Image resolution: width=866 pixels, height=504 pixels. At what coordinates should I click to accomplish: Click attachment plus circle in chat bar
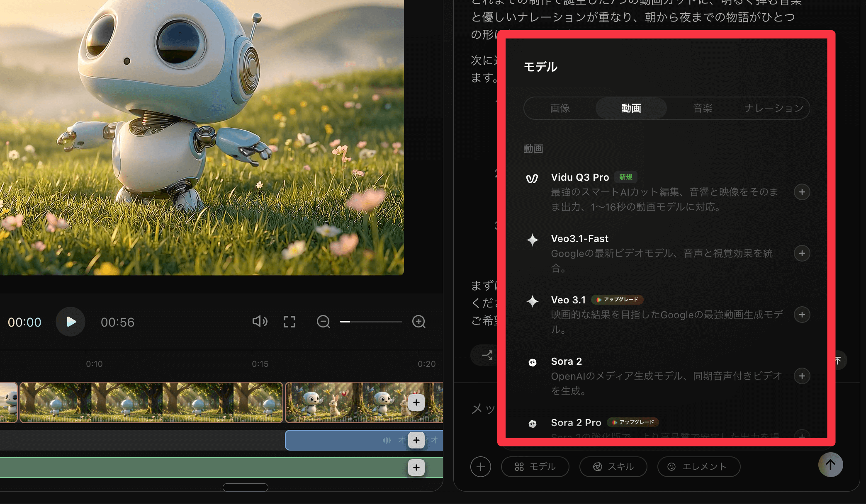[480, 467]
